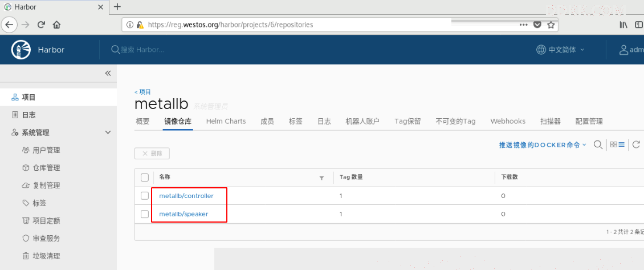Close the Harbor browser tab
The image size is (644, 270).
(x=100, y=7)
